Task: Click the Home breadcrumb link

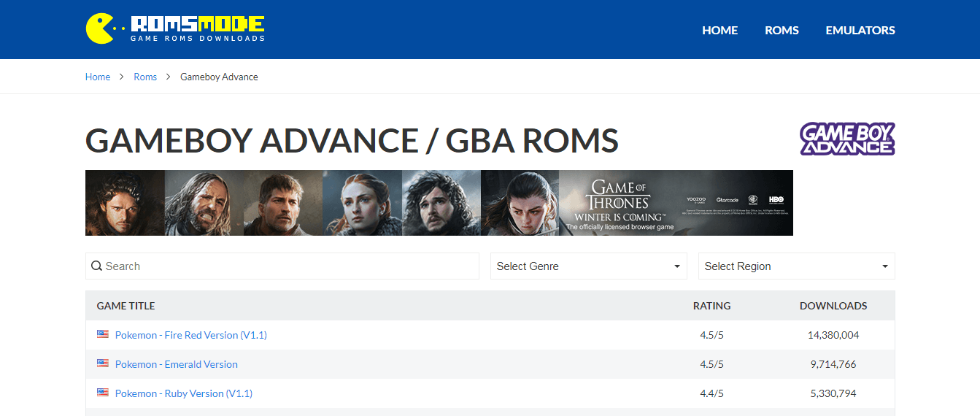Action: pyautogui.click(x=98, y=77)
